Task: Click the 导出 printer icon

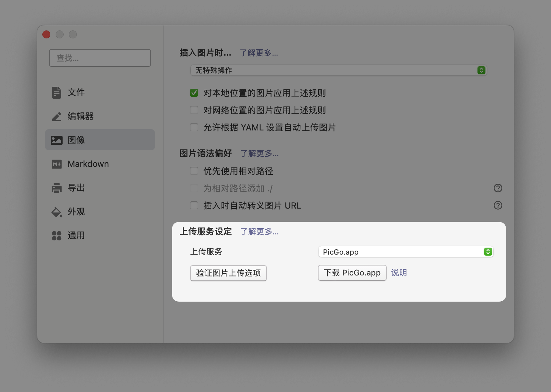Action: (x=56, y=188)
